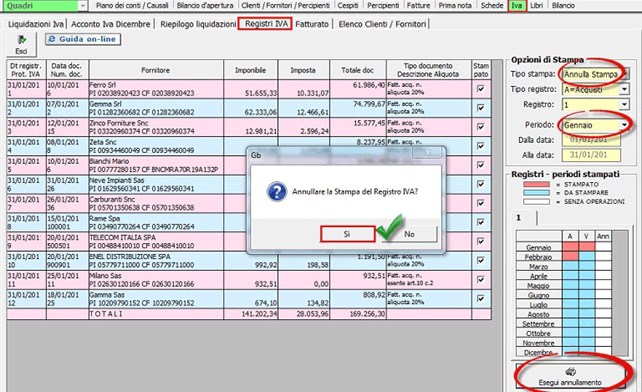This screenshot has width=642, height=392.
Task: Select the Registri IVA sub-tab
Action: 266,24
